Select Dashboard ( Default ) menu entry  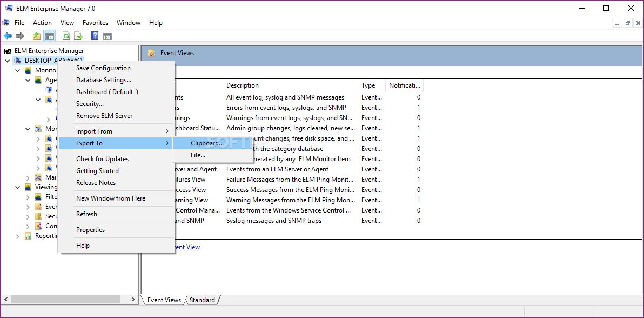116,92
